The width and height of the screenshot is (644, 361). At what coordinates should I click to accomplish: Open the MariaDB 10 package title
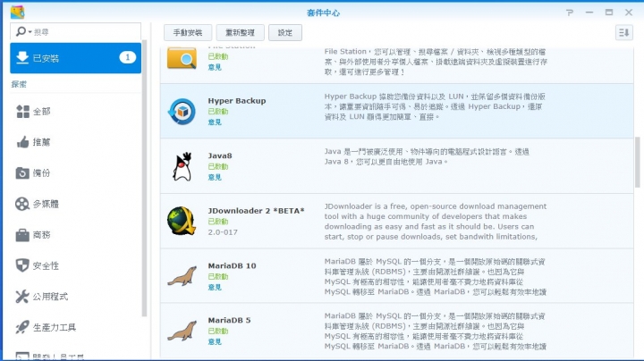coord(232,265)
